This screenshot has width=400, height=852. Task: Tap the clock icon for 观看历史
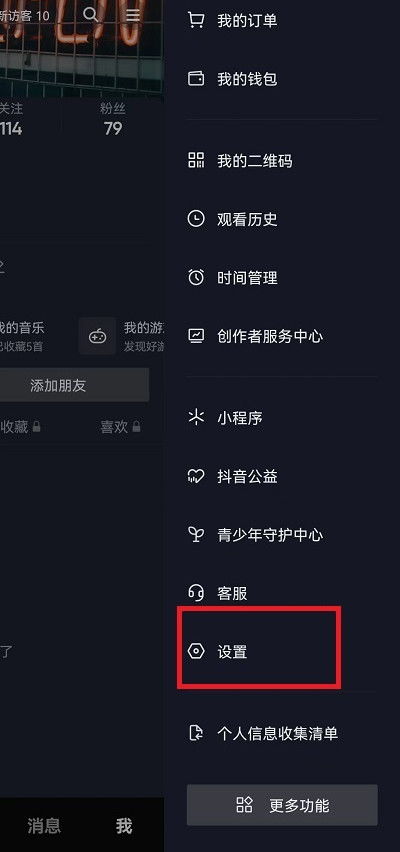click(x=196, y=219)
